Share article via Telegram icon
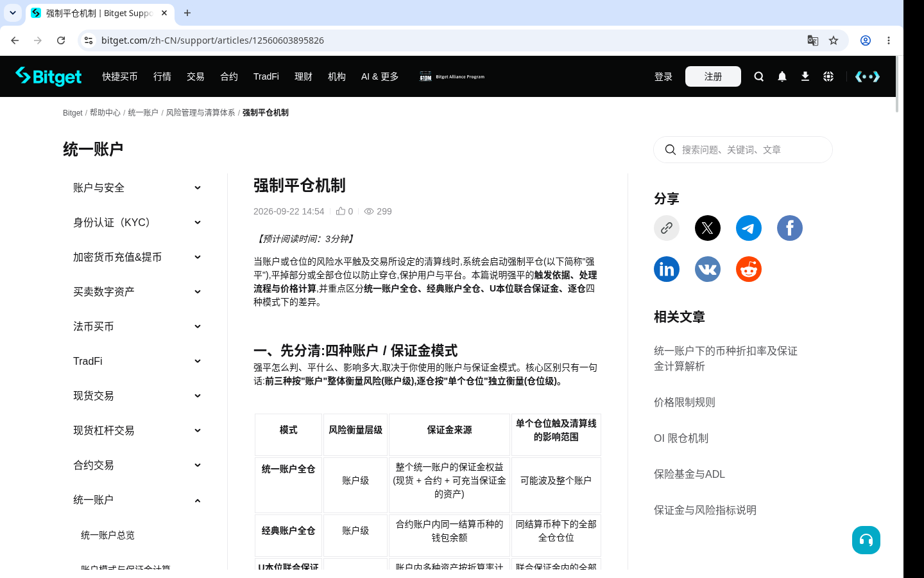924x578 pixels. click(749, 228)
